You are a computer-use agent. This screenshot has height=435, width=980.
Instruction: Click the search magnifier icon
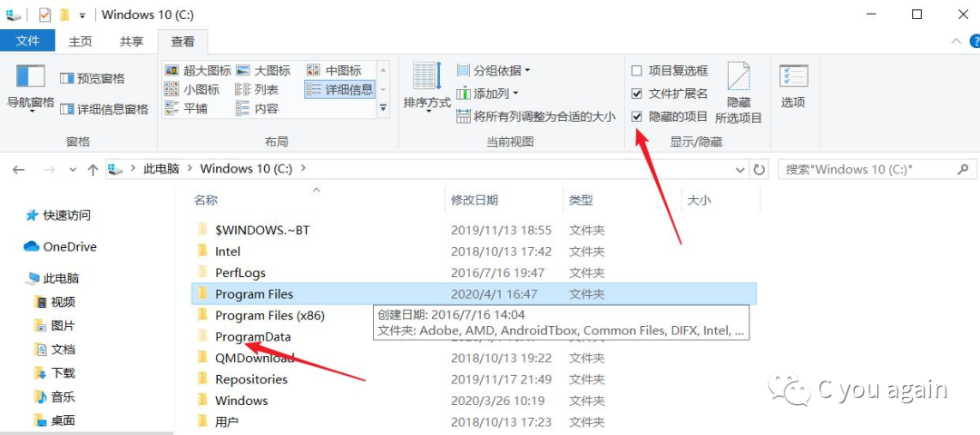coord(963,169)
